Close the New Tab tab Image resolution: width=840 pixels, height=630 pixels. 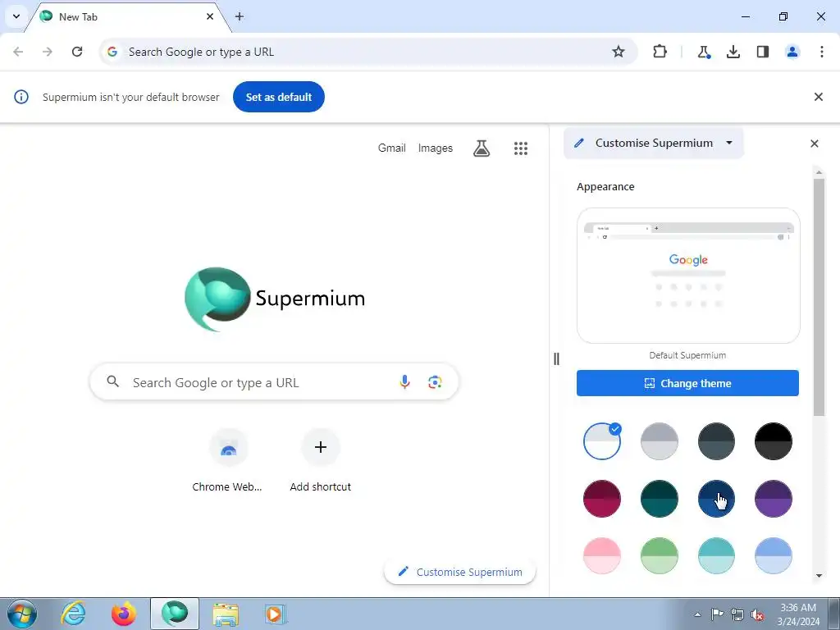tap(210, 16)
